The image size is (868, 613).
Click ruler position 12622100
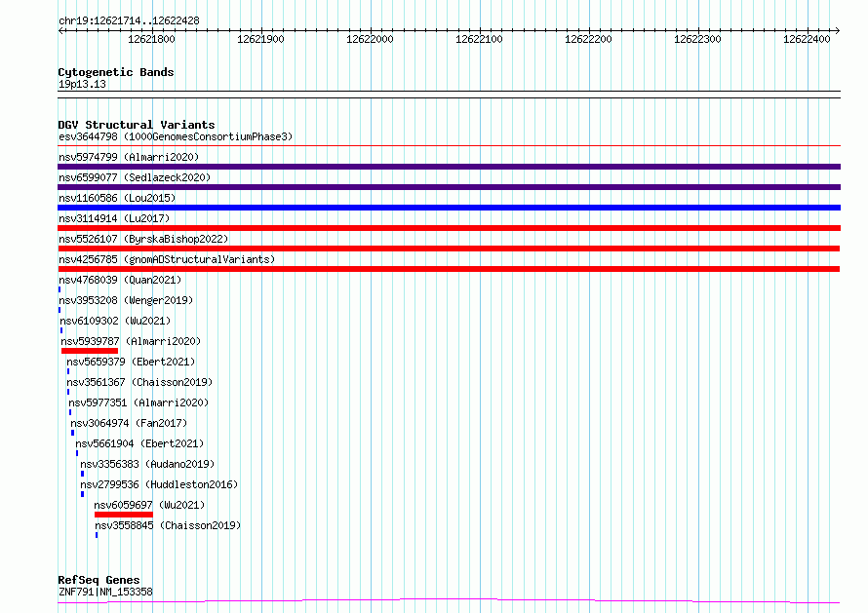point(479,39)
